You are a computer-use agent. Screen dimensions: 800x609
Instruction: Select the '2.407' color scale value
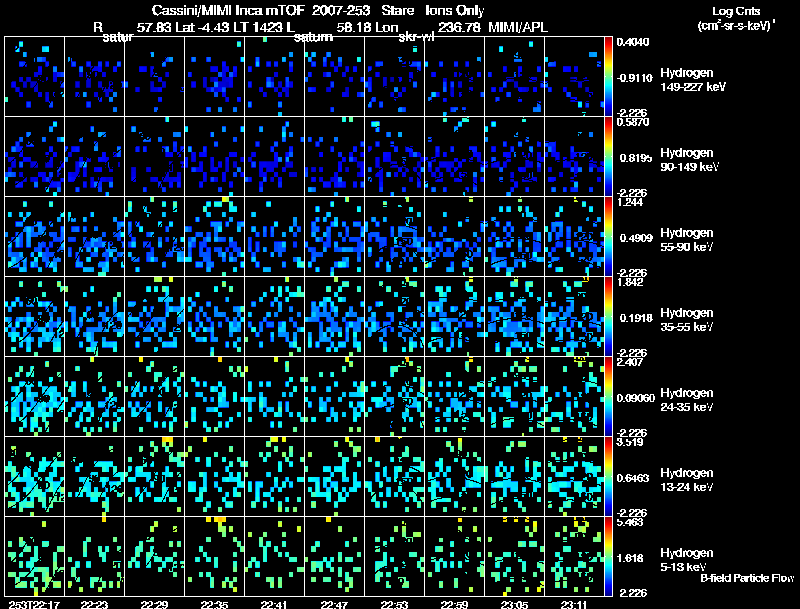tap(630, 363)
